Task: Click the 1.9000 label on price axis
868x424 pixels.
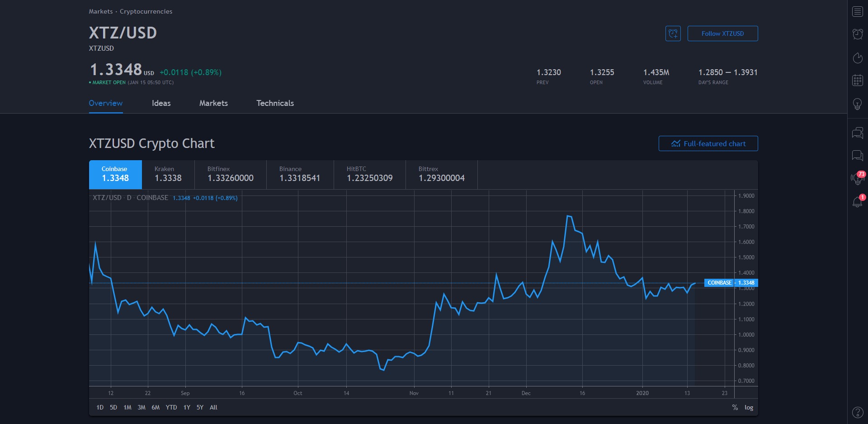Action: pos(746,196)
